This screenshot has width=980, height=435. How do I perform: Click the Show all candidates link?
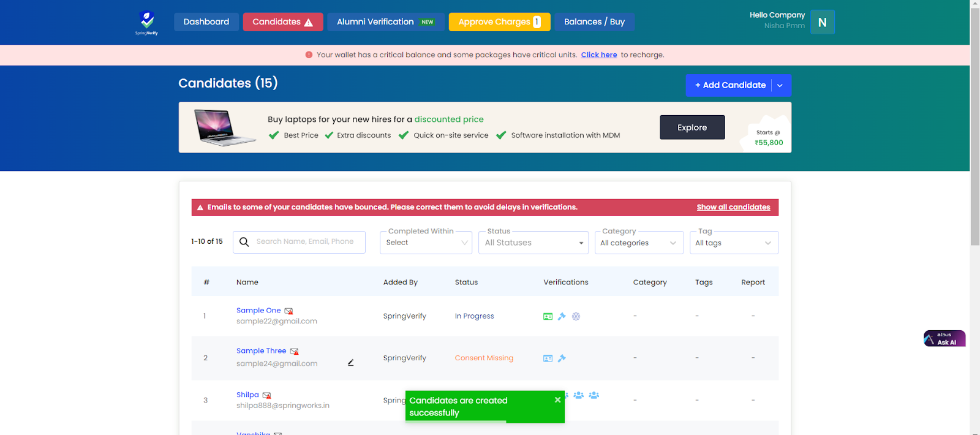[x=733, y=207]
